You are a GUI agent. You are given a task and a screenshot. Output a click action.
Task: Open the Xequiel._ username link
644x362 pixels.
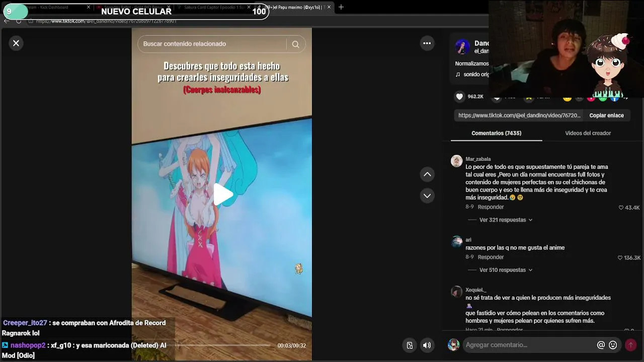point(476,290)
